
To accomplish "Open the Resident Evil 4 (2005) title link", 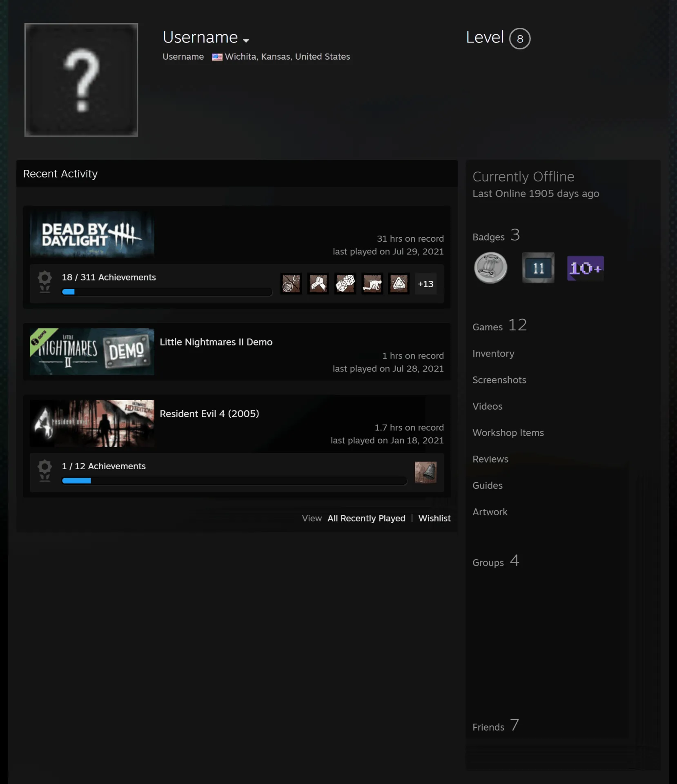I will tap(209, 414).
